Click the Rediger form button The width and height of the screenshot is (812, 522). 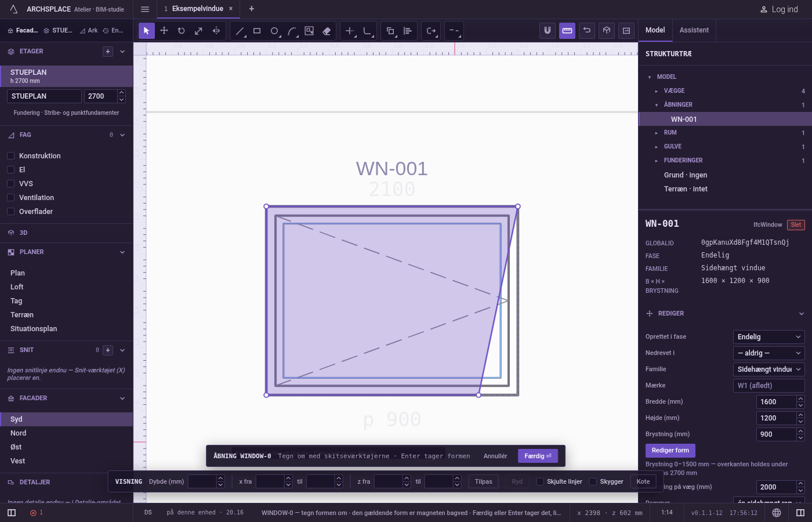tap(670, 451)
